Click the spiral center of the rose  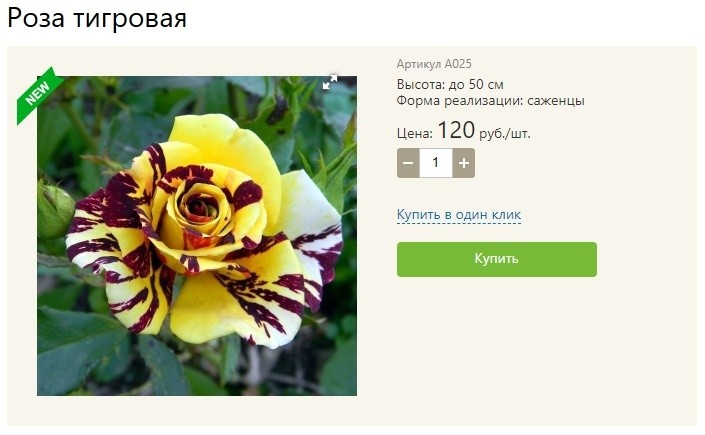pyautogui.click(x=203, y=206)
